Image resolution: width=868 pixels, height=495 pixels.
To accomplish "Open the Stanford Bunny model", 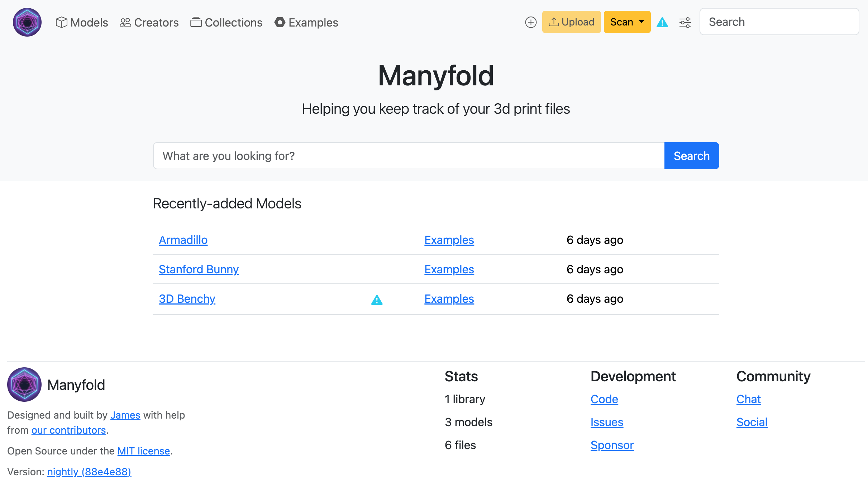I will pyautogui.click(x=199, y=269).
